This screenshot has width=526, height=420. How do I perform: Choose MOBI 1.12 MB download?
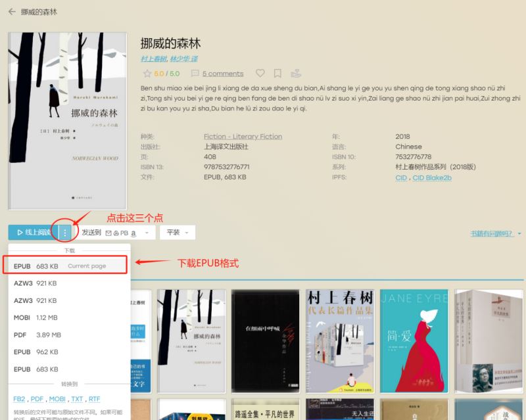69,317
